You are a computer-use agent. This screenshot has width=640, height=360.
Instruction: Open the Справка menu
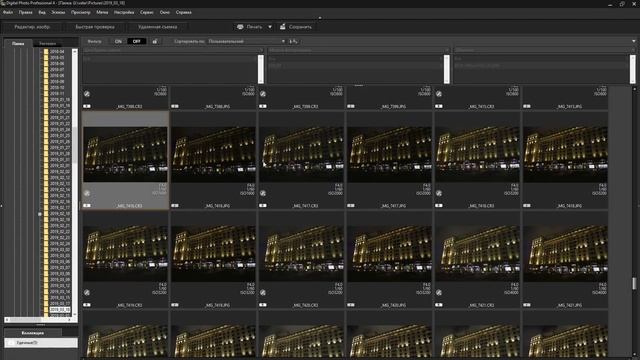184,12
